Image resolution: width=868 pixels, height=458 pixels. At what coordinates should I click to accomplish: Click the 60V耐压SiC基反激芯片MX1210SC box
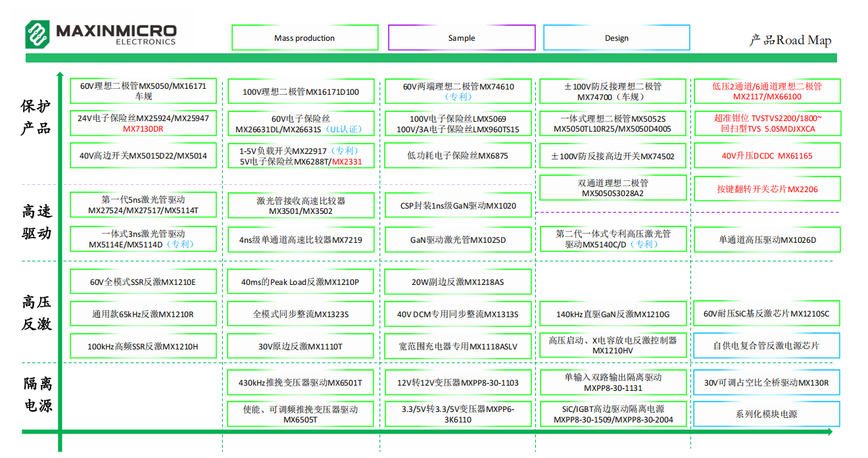(x=767, y=314)
